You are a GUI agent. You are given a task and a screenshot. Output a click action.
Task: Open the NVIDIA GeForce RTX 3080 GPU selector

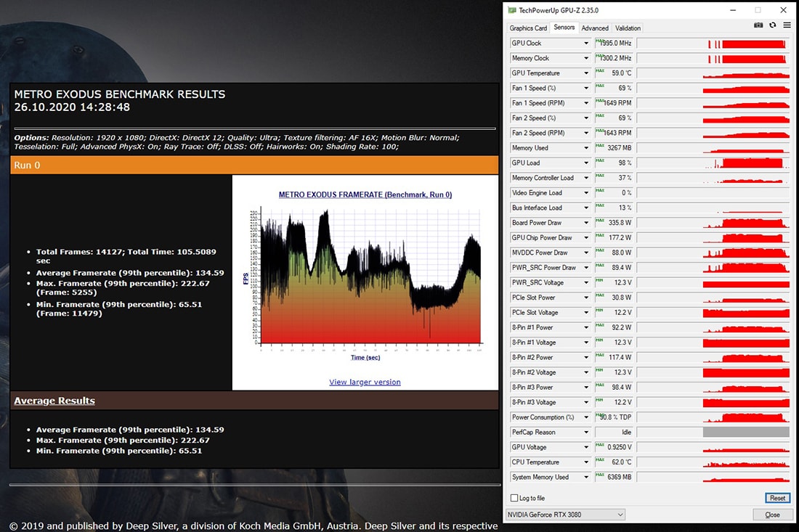click(x=565, y=515)
